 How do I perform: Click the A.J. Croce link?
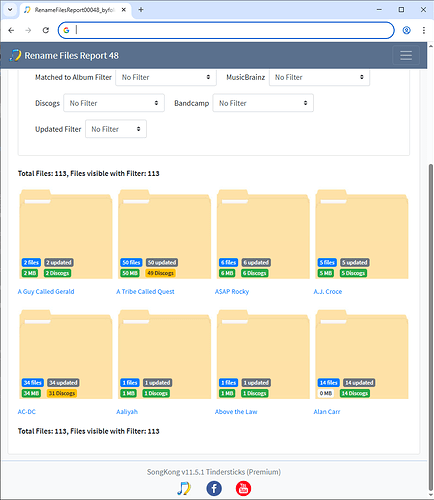[x=328, y=291]
